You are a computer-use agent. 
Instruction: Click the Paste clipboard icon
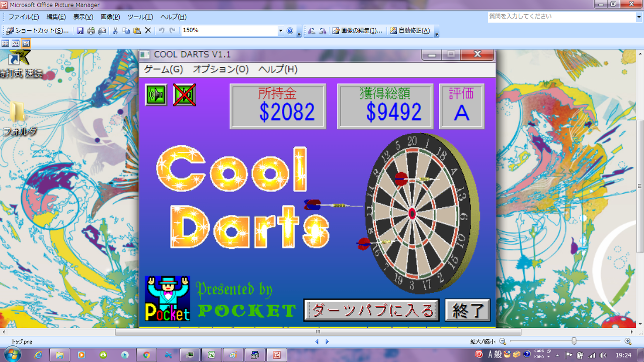click(137, 31)
